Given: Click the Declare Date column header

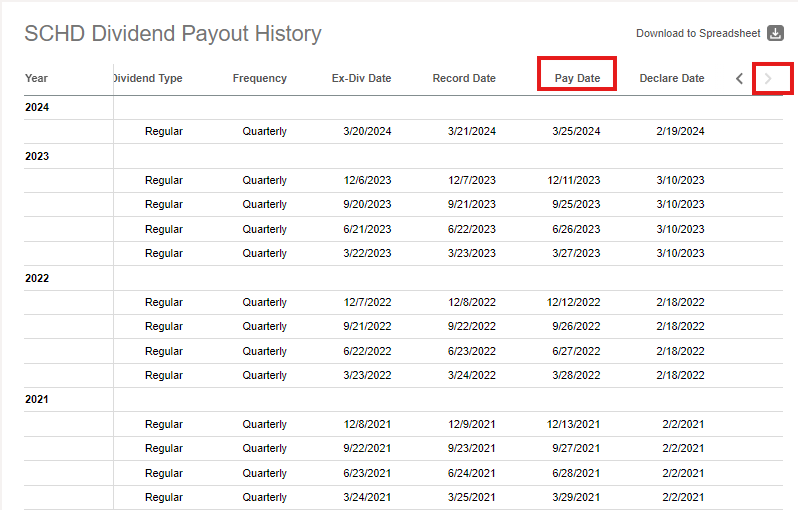Looking at the screenshot, I should coord(672,78).
